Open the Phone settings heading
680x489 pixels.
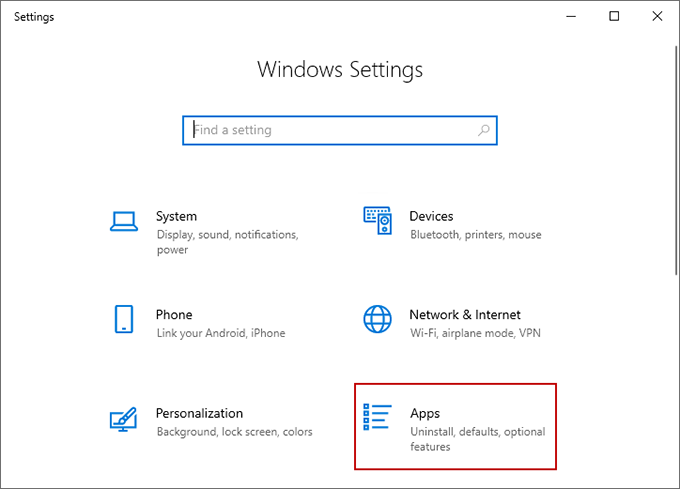pyautogui.click(x=174, y=315)
